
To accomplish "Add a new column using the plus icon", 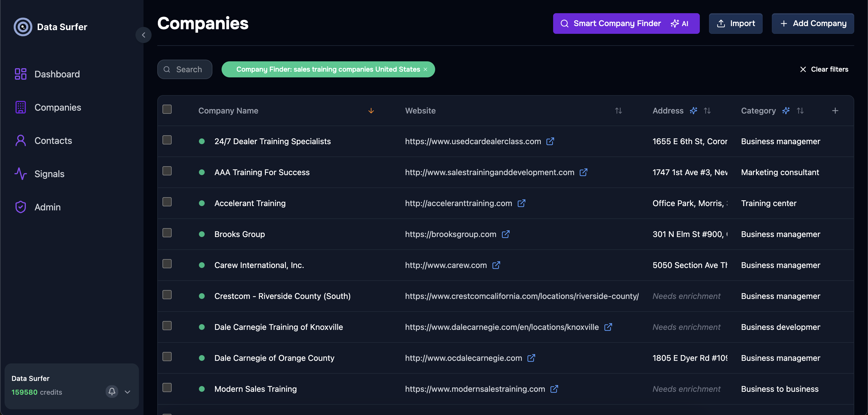I will [835, 110].
